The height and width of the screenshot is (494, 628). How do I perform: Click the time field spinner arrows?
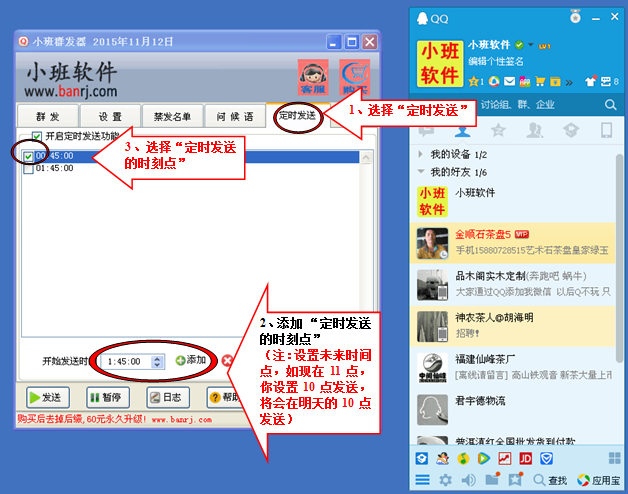click(x=157, y=362)
